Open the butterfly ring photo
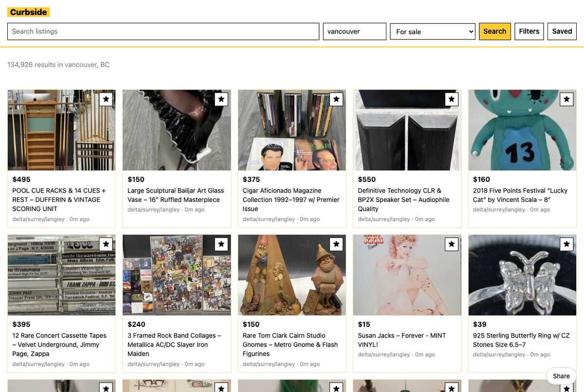 [x=522, y=275]
